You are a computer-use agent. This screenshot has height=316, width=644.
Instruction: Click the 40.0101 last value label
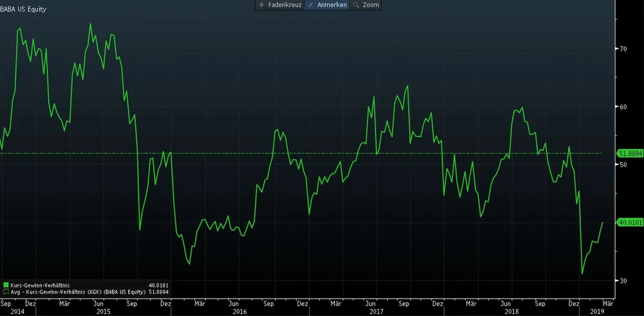pyautogui.click(x=630, y=222)
